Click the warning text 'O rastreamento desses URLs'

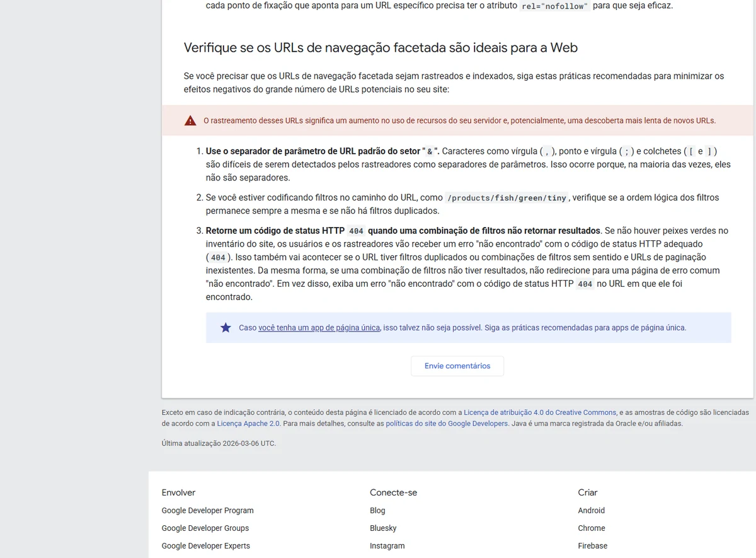[x=459, y=120]
